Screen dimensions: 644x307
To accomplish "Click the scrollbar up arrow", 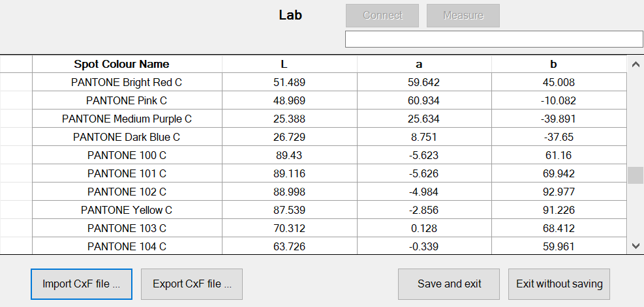I will [x=636, y=64].
